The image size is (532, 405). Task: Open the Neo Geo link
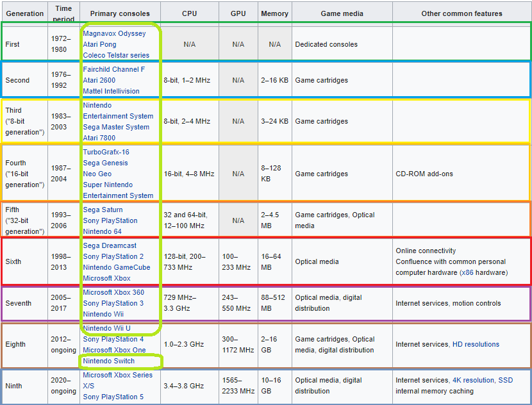pyautogui.click(x=97, y=174)
